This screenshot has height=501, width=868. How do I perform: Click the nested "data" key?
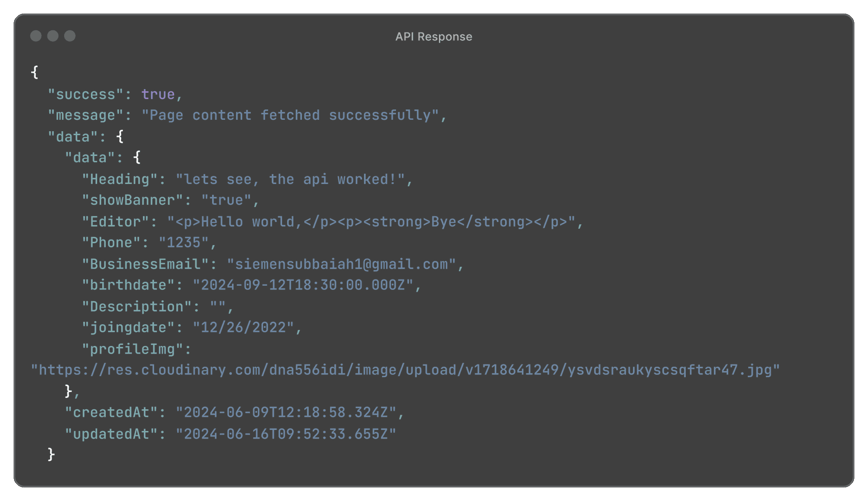click(x=90, y=158)
